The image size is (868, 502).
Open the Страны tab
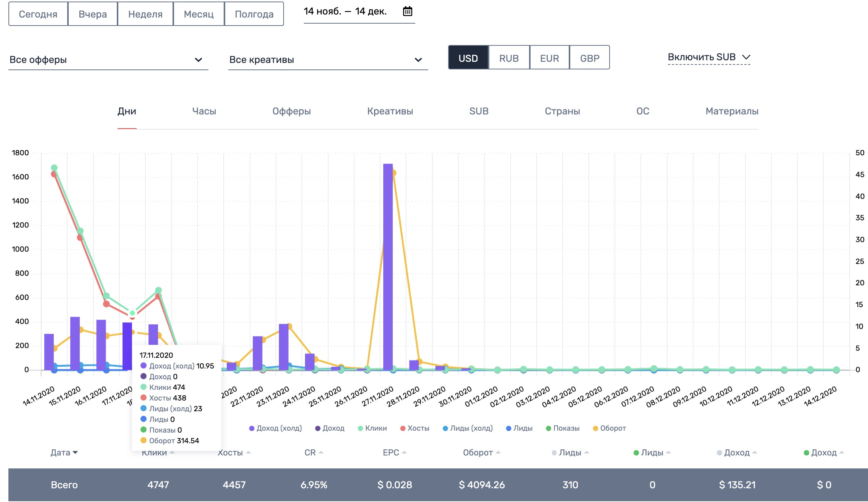562,111
